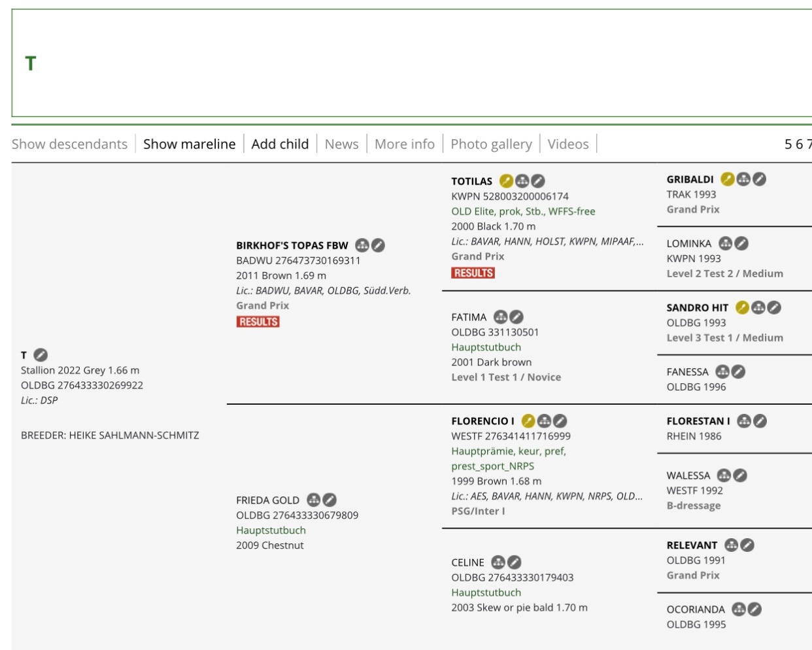Viewport: 812px width, 650px height.
Task: Open the Florestan I horse name link
Action: click(698, 421)
